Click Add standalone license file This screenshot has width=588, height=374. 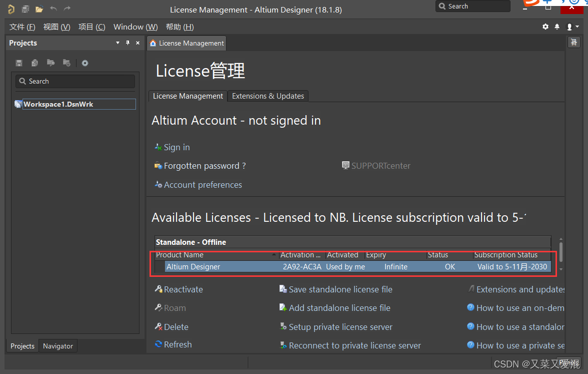pos(339,308)
